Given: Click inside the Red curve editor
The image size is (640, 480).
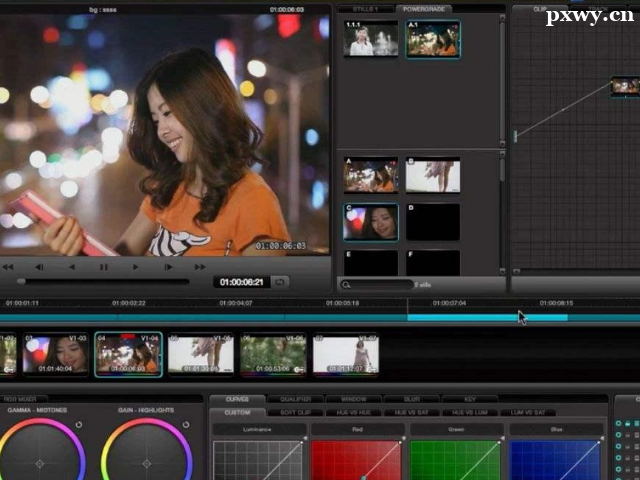Looking at the screenshot, I should 356,460.
